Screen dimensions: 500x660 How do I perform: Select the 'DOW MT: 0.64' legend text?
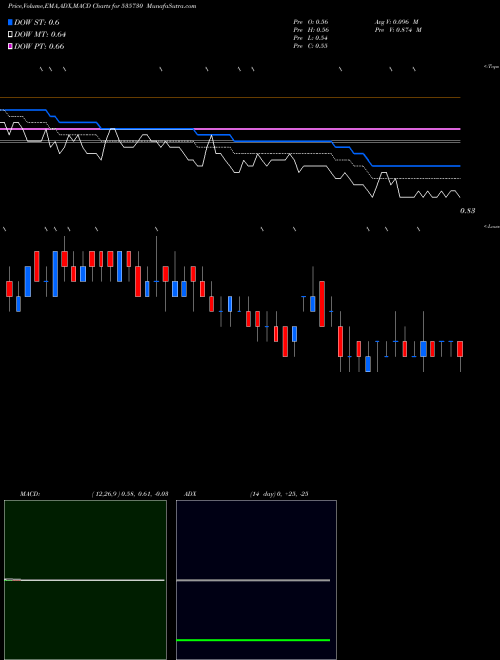pyautogui.click(x=40, y=35)
